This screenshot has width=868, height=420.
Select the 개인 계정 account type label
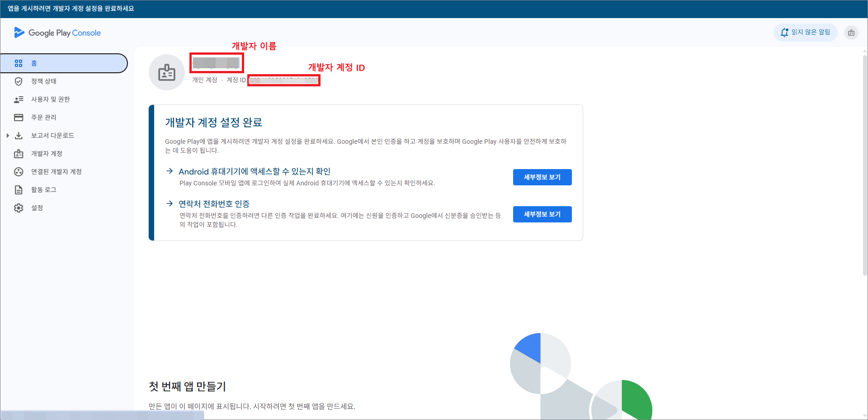pyautogui.click(x=204, y=80)
